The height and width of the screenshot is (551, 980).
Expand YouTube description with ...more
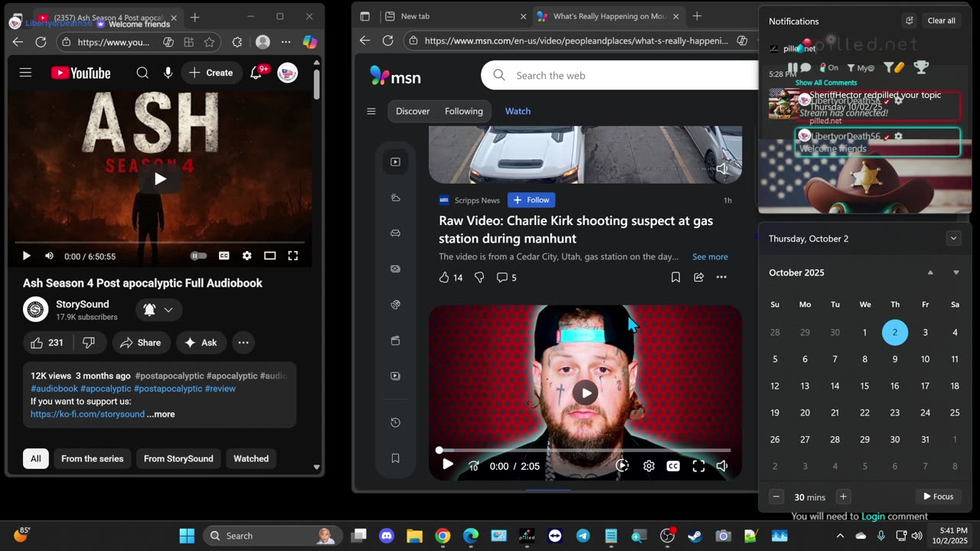161,414
